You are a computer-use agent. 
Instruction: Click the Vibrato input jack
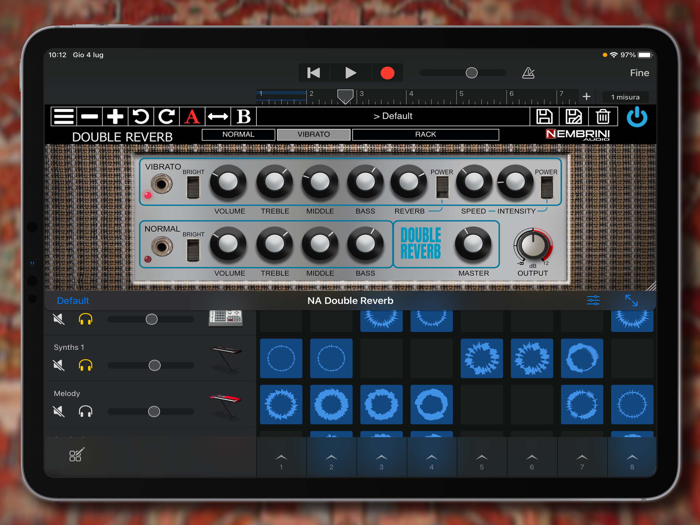(x=162, y=184)
